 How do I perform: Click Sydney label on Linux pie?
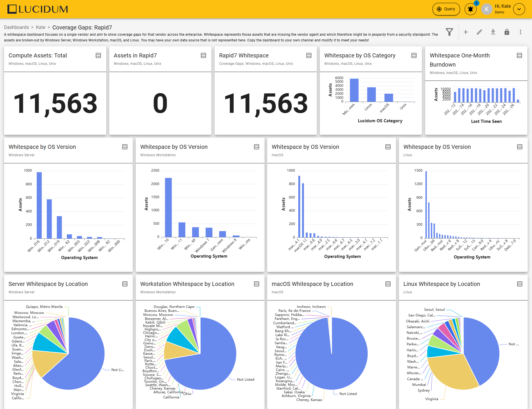click(424, 390)
